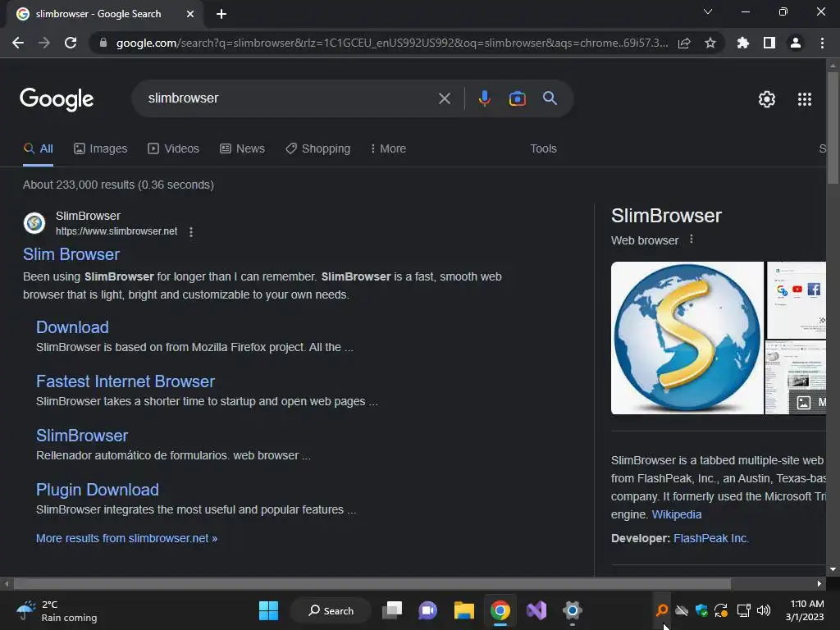Open Google quick settings gear
The height and width of the screenshot is (630, 840).
[x=767, y=99]
